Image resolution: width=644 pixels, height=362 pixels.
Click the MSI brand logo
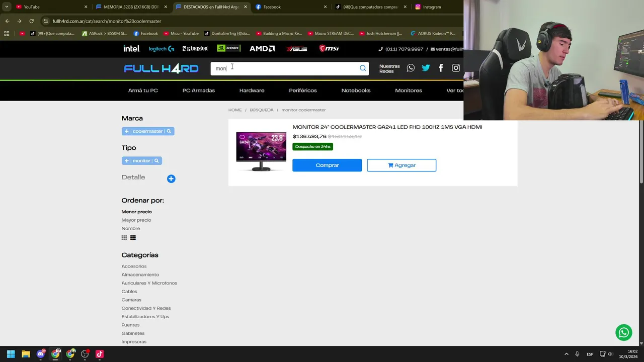[329, 48]
